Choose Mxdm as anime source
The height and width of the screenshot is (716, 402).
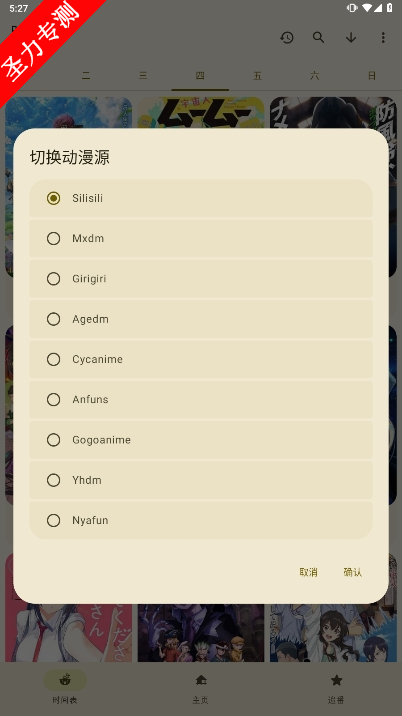coord(201,238)
